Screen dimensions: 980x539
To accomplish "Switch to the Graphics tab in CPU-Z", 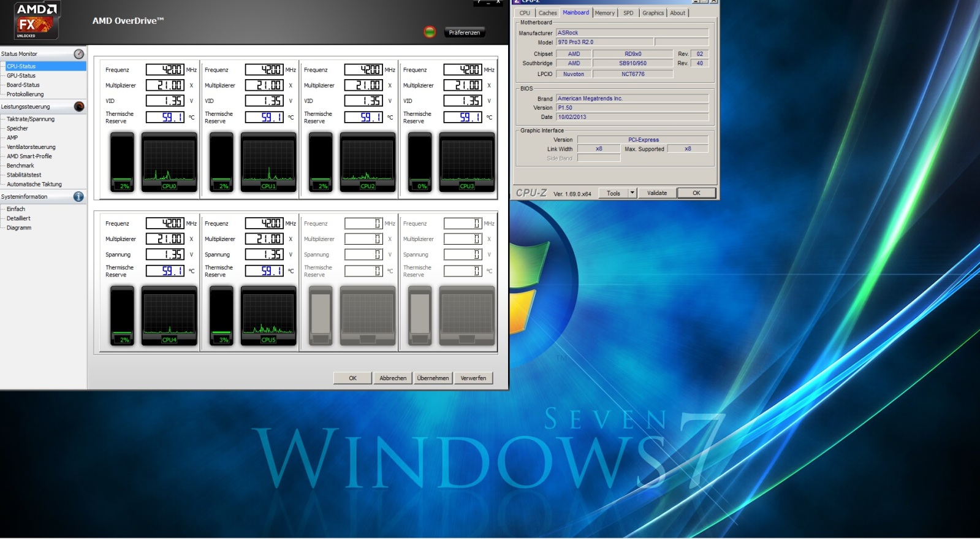I will tap(653, 13).
